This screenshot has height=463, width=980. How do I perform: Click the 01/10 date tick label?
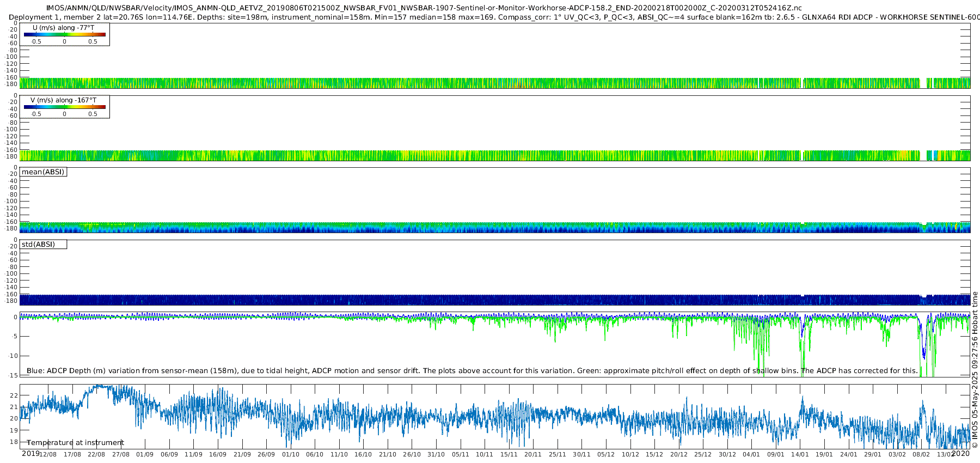coord(290,455)
